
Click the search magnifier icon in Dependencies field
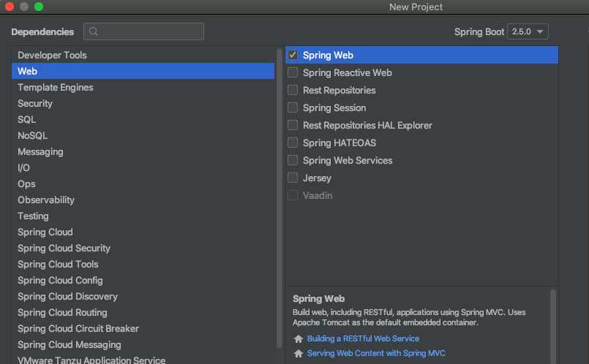[94, 31]
